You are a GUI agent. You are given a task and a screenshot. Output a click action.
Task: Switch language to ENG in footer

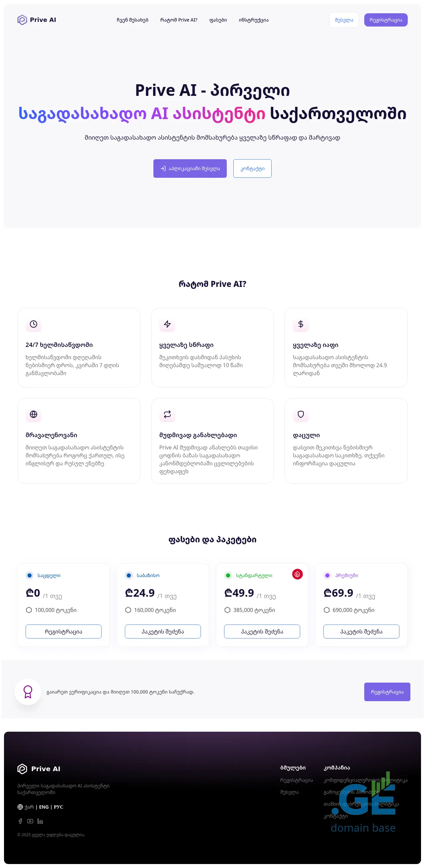[44, 807]
